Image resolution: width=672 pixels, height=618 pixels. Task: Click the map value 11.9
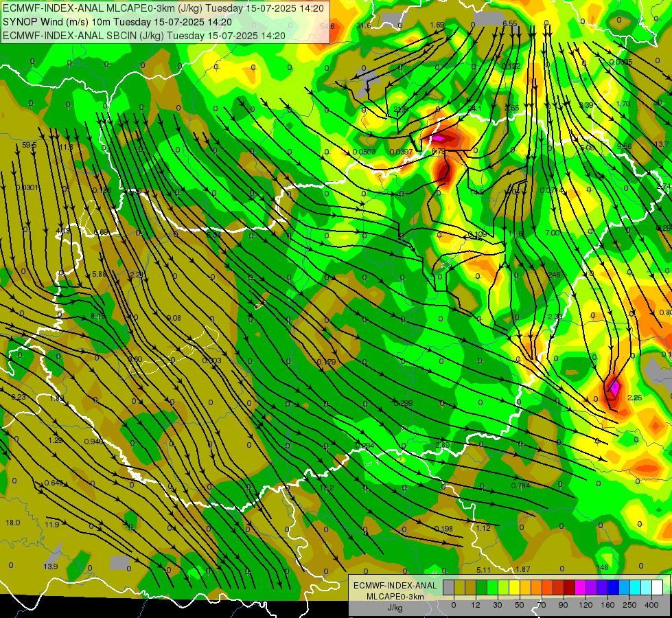tap(52, 525)
